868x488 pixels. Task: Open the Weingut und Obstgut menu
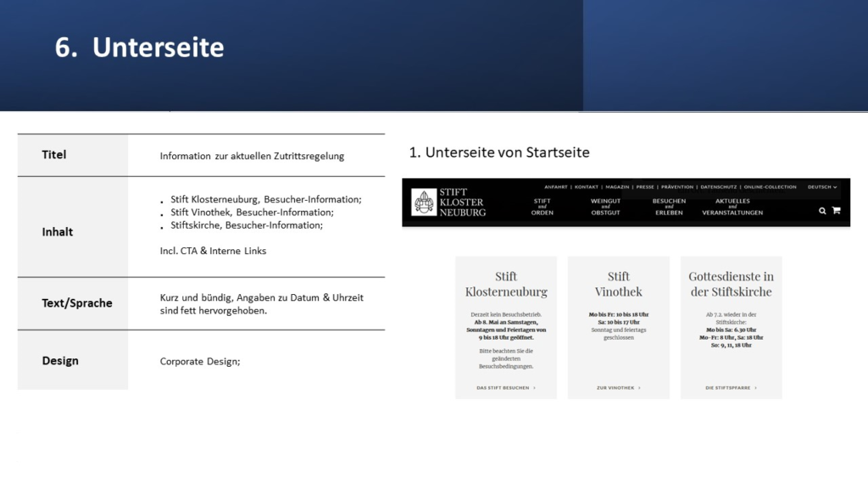605,207
